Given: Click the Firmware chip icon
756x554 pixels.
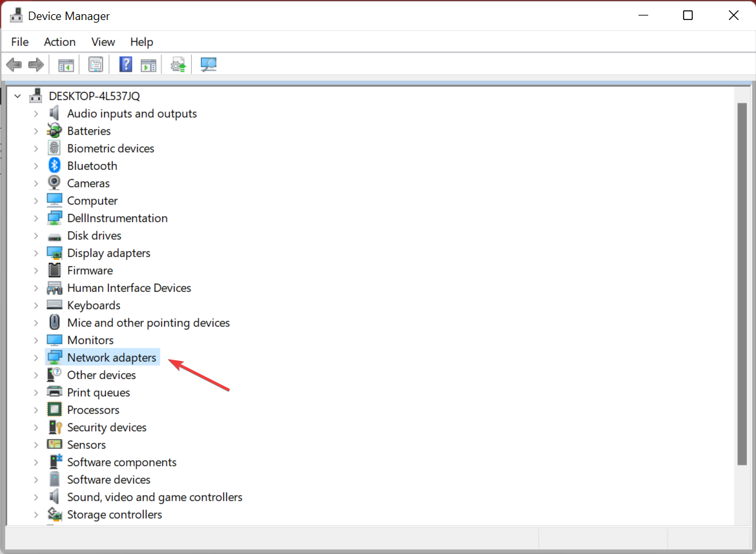Looking at the screenshot, I should coord(54,270).
